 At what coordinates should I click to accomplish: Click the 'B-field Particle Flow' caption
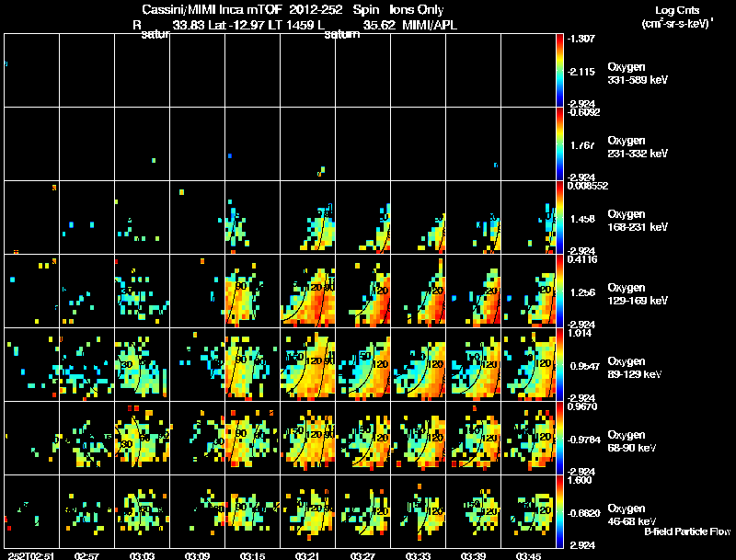tap(687, 531)
